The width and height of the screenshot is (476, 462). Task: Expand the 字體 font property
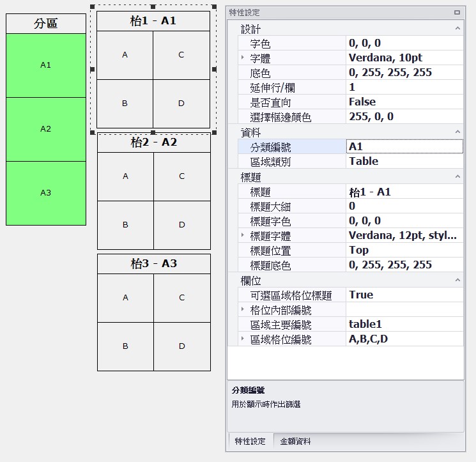coord(243,58)
